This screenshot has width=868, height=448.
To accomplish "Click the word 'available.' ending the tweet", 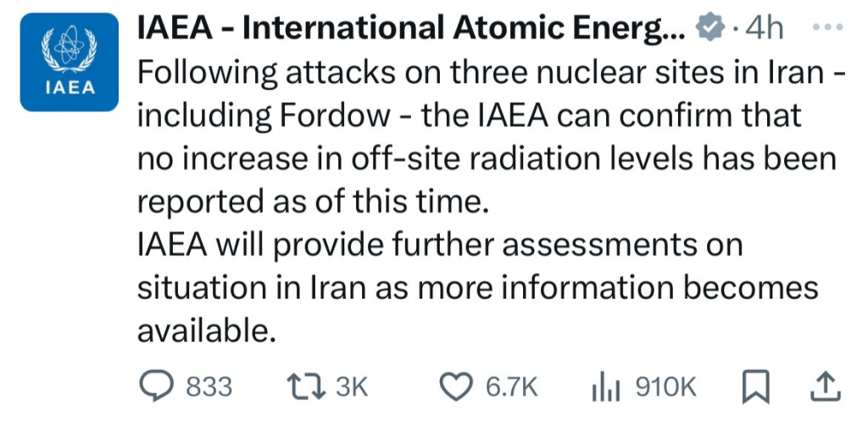I will pyautogui.click(x=206, y=331).
